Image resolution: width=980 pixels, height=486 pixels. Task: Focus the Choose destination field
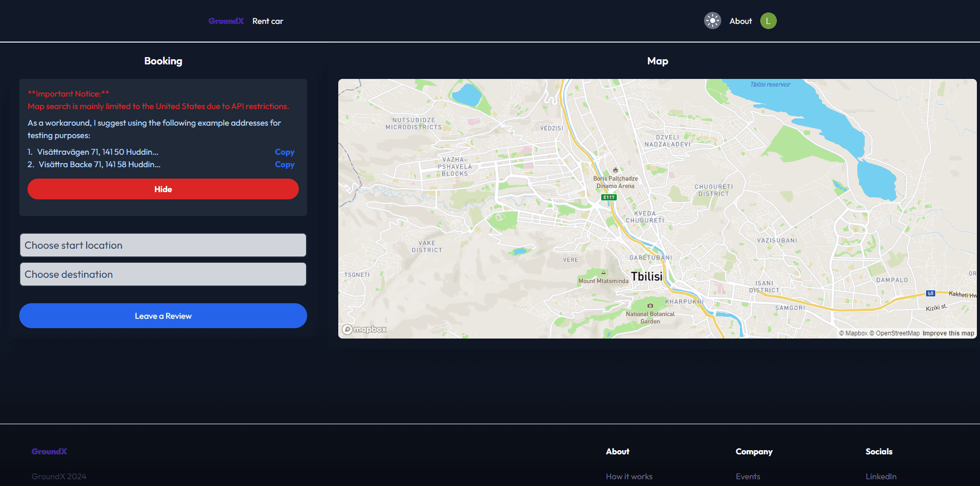[163, 274]
